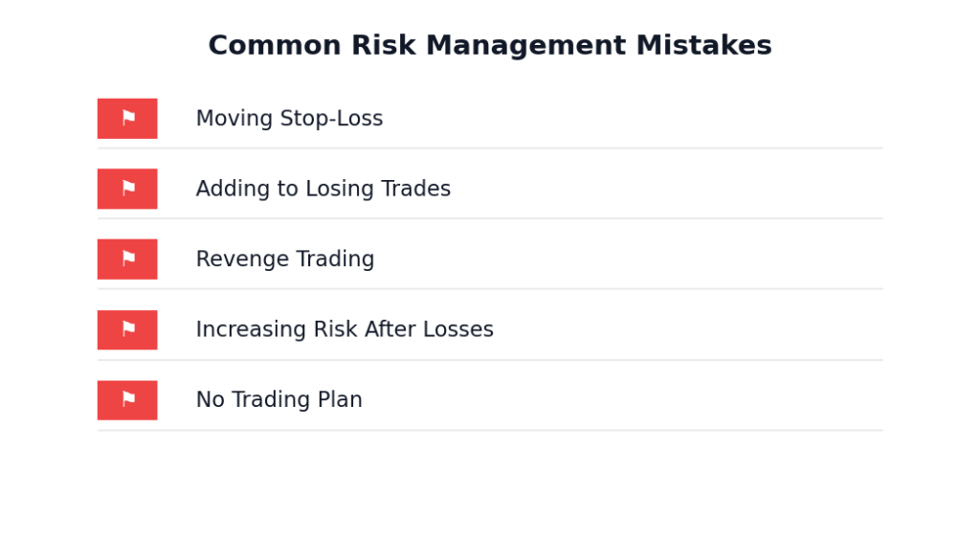Click the divider line under Moving Stop-Loss
980x541 pixels.
(x=489, y=148)
